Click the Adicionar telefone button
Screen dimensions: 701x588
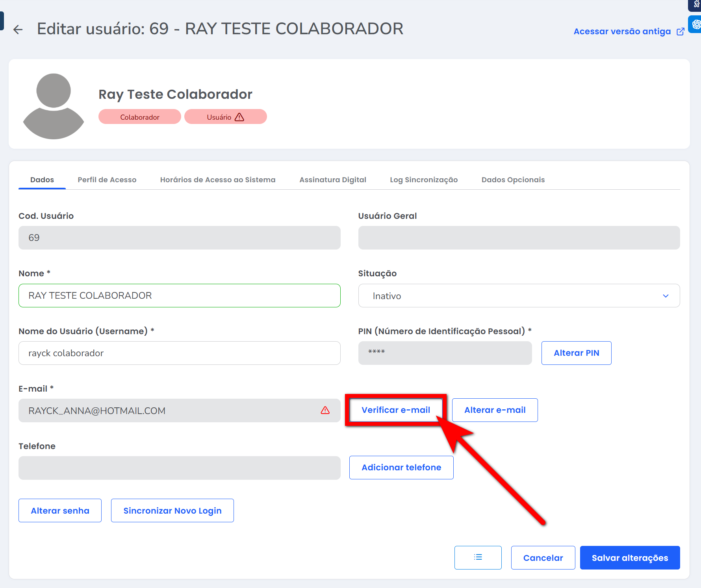click(x=401, y=468)
